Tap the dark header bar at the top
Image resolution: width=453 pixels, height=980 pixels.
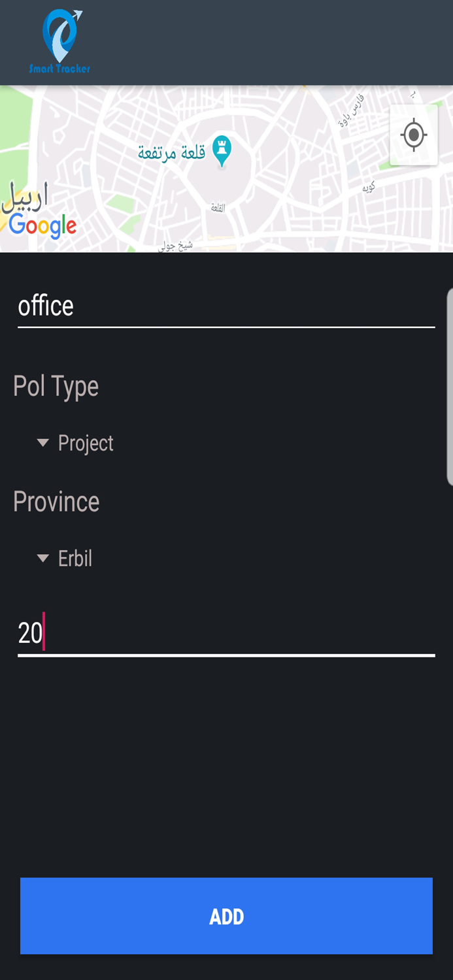click(x=261, y=41)
